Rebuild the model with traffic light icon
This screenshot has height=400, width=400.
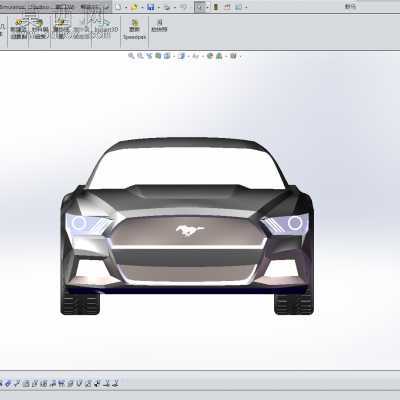[216, 7]
